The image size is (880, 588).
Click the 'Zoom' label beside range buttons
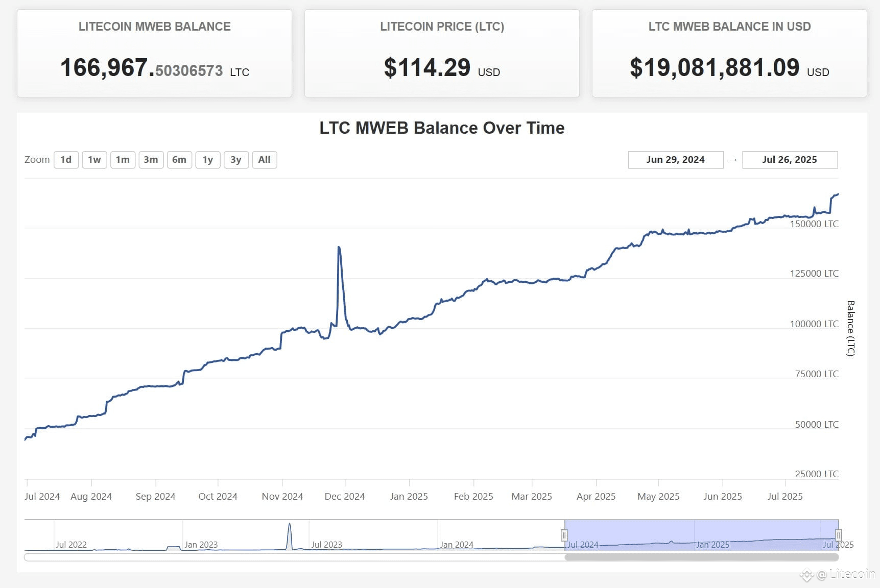(37, 160)
